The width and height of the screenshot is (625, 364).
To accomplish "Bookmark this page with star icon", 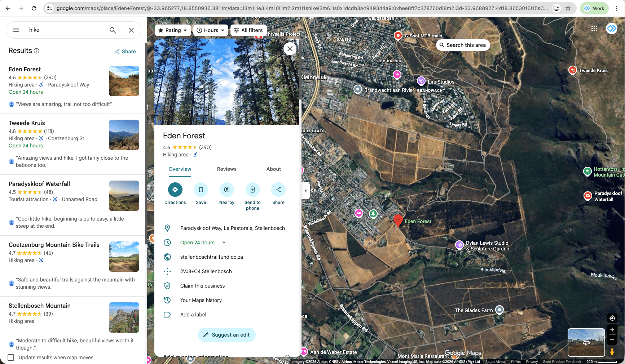I will click(568, 8).
